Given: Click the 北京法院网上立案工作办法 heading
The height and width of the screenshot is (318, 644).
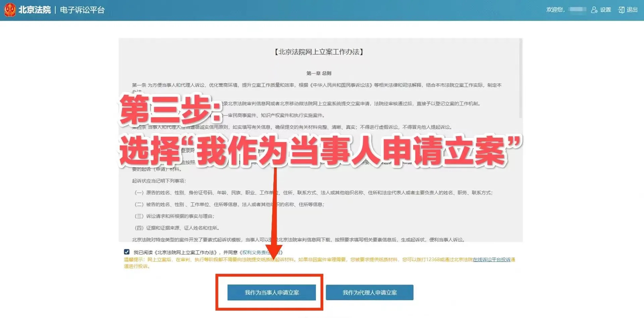Looking at the screenshot, I should pos(319,52).
